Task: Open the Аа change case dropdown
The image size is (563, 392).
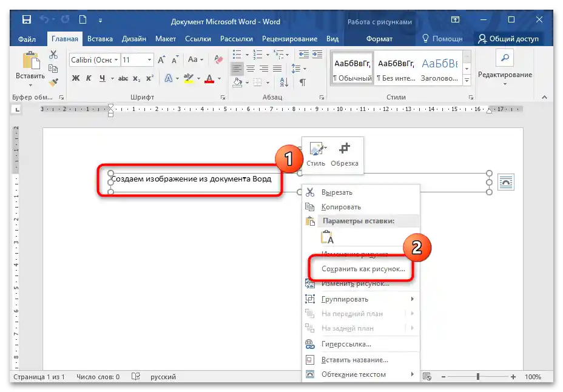Action: pos(195,59)
